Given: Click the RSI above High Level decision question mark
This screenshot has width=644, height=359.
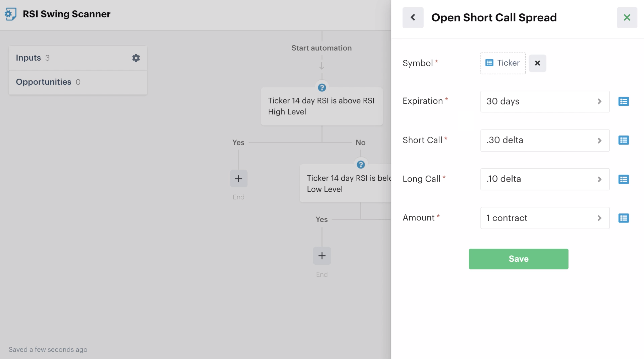Looking at the screenshot, I should coord(322,88).
